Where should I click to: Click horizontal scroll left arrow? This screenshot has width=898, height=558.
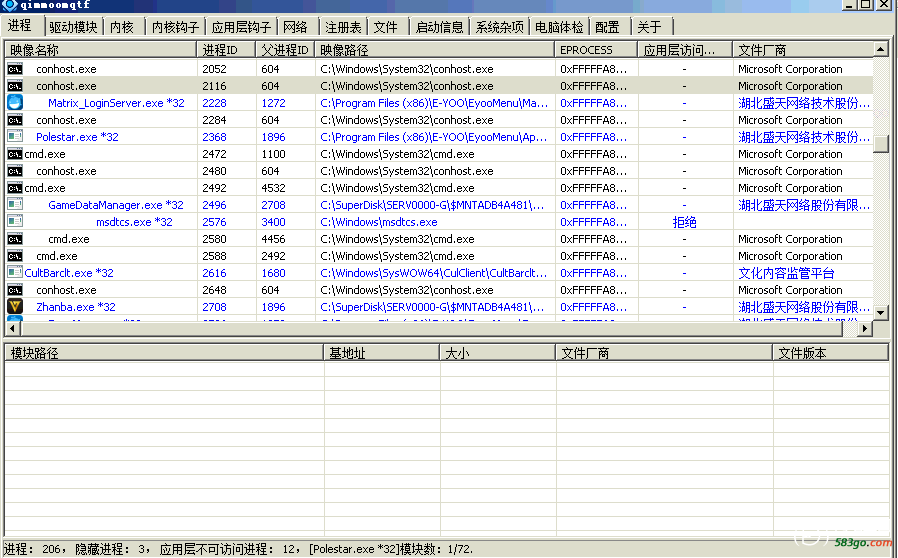pyautogui.click(x=13, y=328)
